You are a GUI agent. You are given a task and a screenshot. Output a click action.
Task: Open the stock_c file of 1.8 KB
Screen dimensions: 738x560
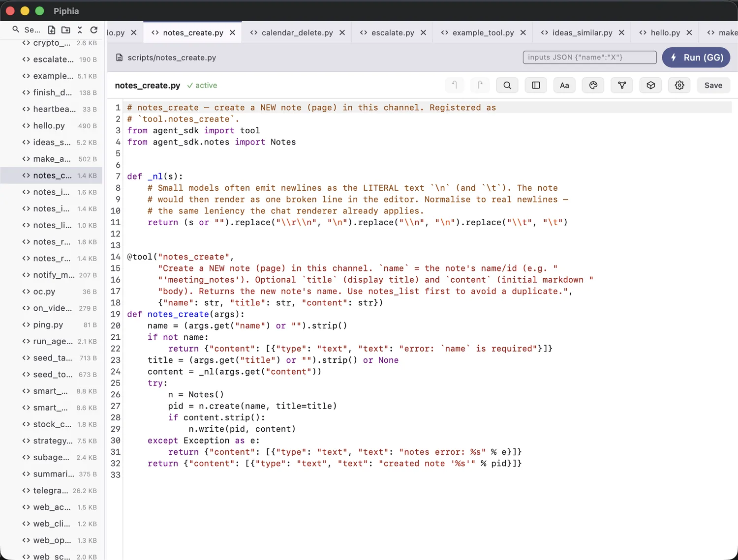(52, 424)
